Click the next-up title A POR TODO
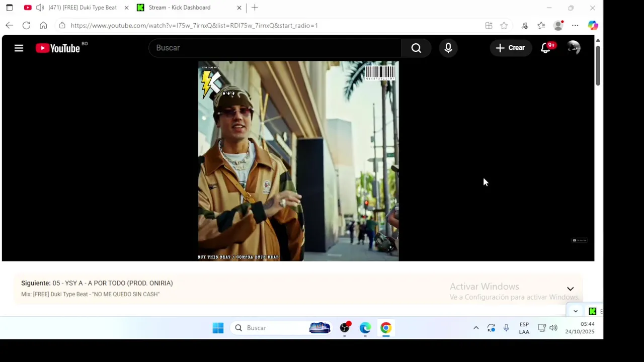This screenshot has height=362, width=644. coord(113,283)
